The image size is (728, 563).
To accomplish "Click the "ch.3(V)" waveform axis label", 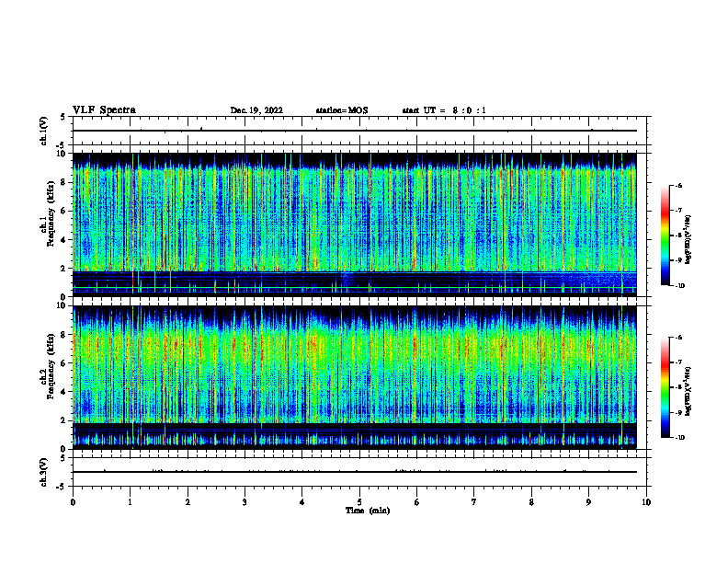I will pos(44,472).
